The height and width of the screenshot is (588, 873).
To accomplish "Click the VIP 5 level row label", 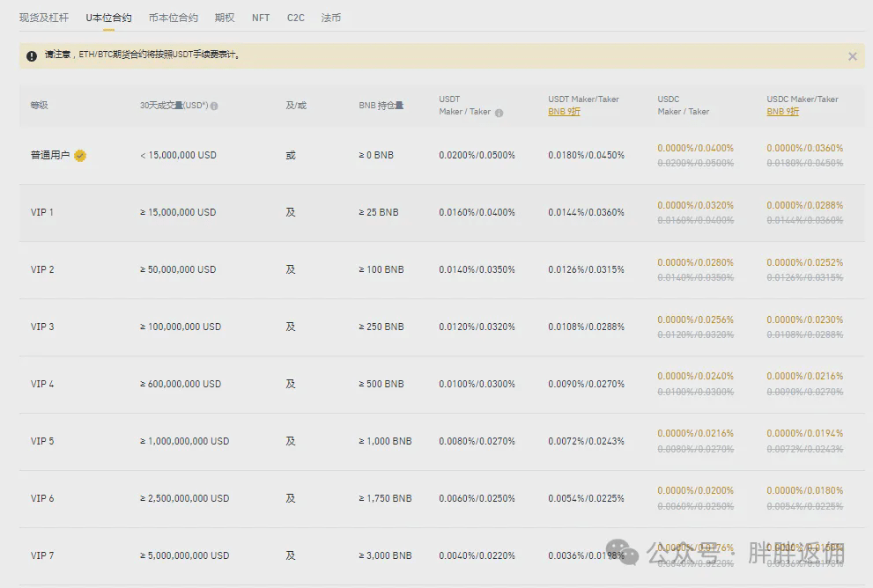I will [x=42, y=441].
